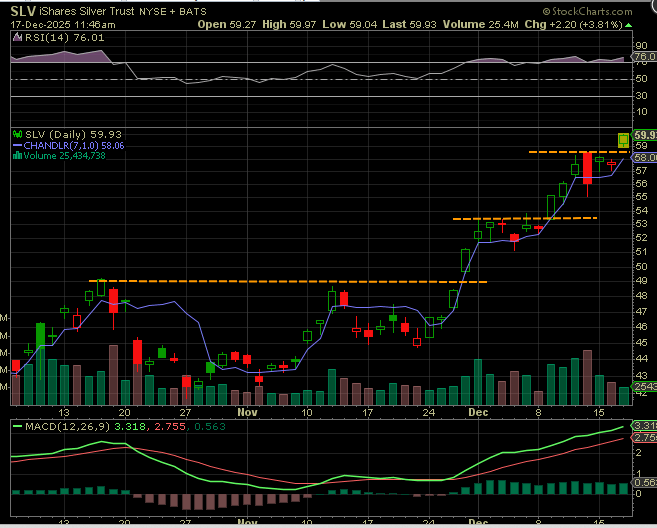657x528 pixels.
Task: Click the blue 58.06 Chandelier tag on axis
Action: tap(645, 157)
